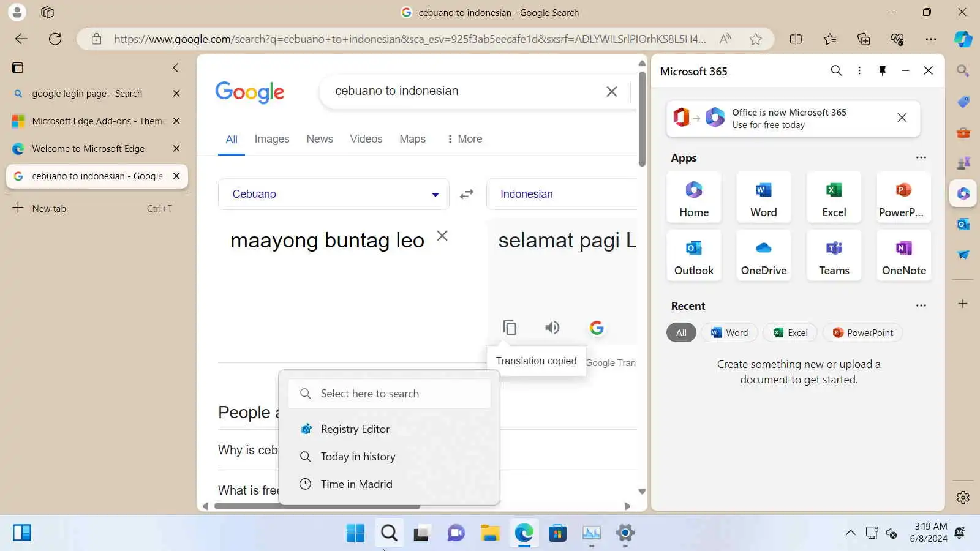The width and height of the screenshot is (980, 551).
Task: Select Registry Editor search suggestion
Action: [x=389, y=429]
